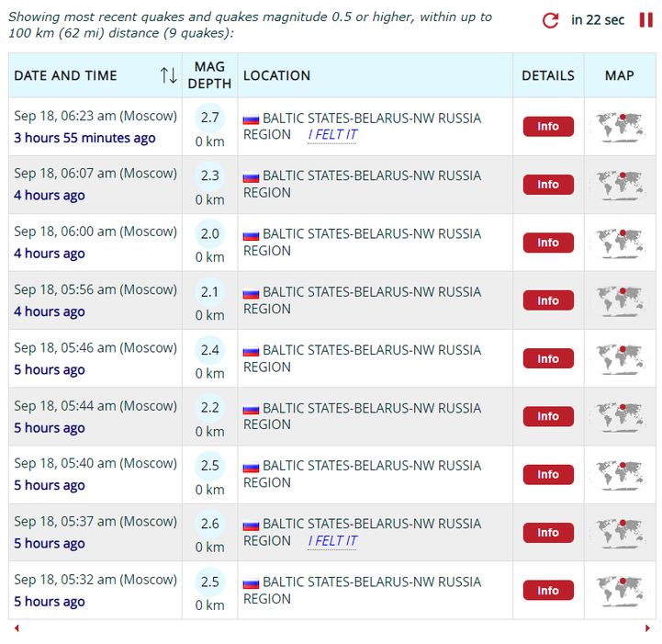Click the Russian flag icon in first row
This screenshot has width=662, height=644.
click(x=251, y=119)
